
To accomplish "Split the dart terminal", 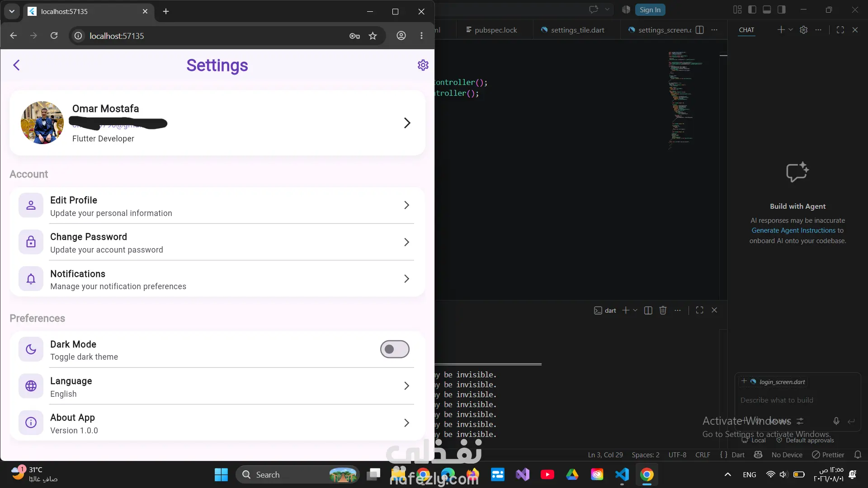I will [x=648, y=310].
